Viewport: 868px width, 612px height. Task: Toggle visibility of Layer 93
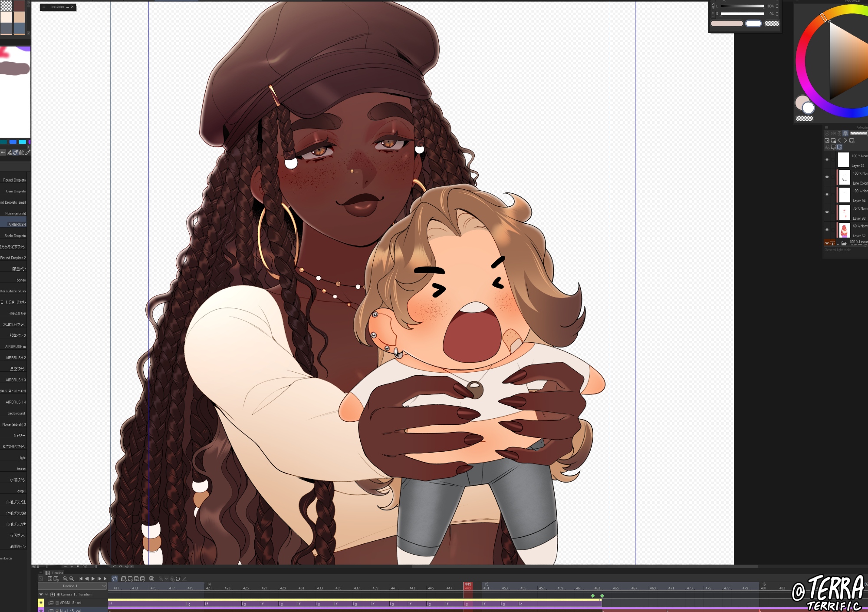click(827, 212)
